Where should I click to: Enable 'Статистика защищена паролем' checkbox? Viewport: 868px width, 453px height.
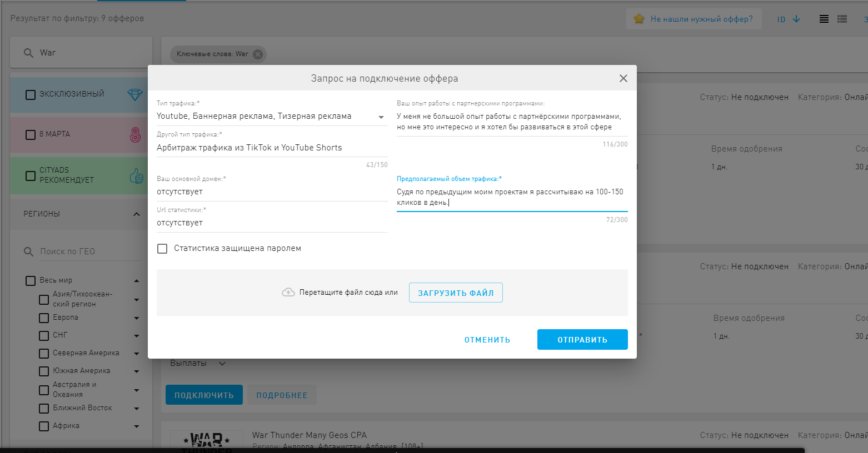click(162, 249)
